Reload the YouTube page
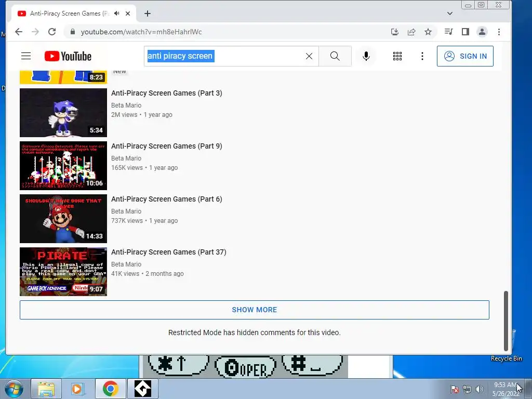Screen dimensions: 532x399 point(52,32)
